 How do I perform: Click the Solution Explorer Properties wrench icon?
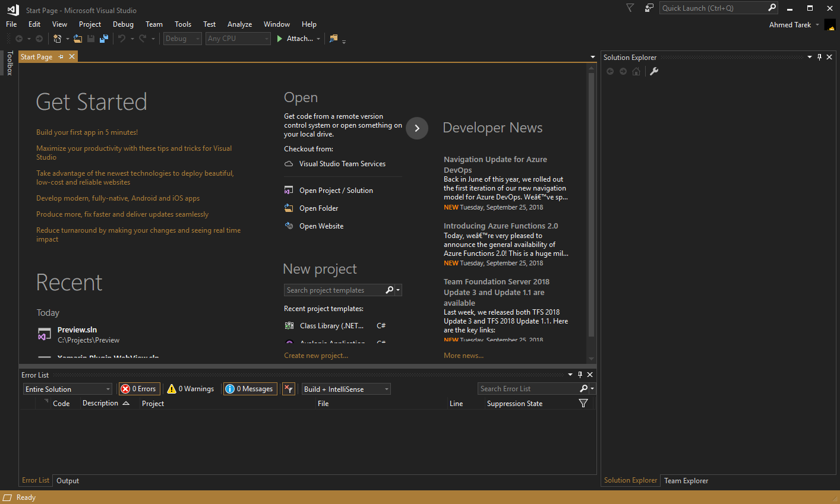[x=654, y=71]
